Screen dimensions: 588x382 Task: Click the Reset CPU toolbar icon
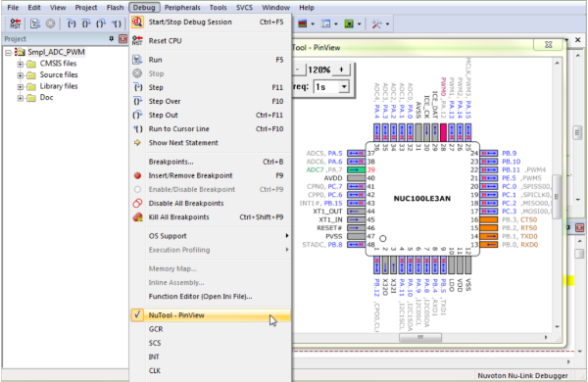(x=15, y=24)
